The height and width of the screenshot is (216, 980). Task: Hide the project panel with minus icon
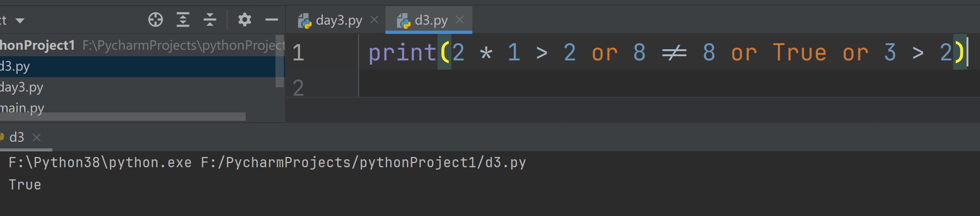[x=271, y=20]
